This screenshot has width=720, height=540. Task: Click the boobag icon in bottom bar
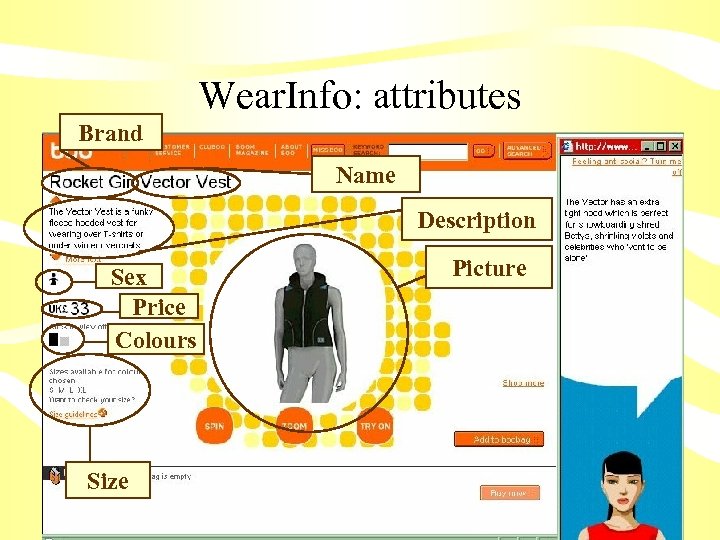[55, 476]
